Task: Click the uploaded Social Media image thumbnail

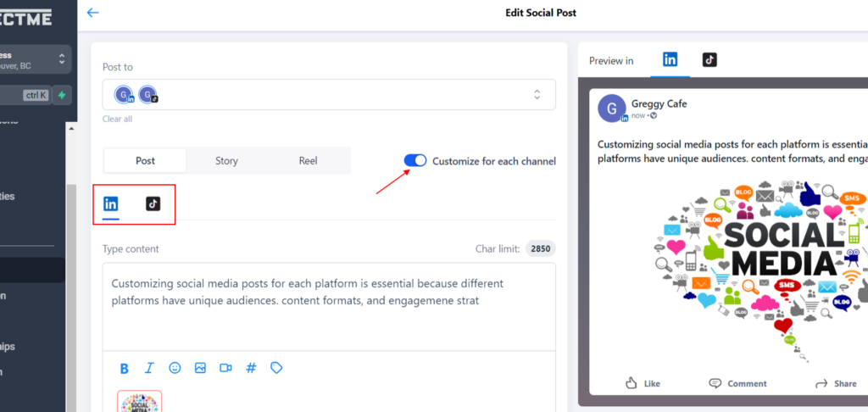Action: (139, 402)
